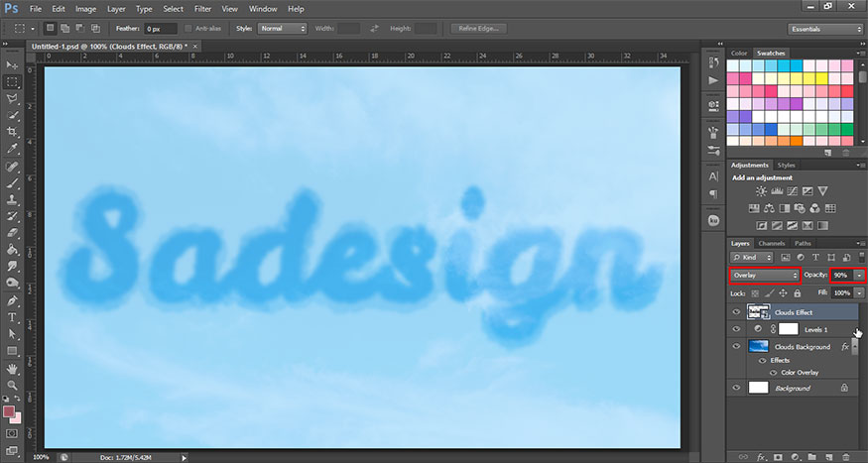Click the add layer style fx icon
Screen dimensions: 868x463
(761, 457)
